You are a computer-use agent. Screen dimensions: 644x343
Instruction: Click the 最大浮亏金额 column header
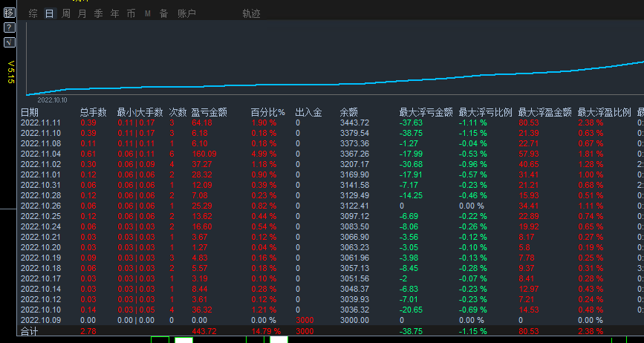[426, 112]
